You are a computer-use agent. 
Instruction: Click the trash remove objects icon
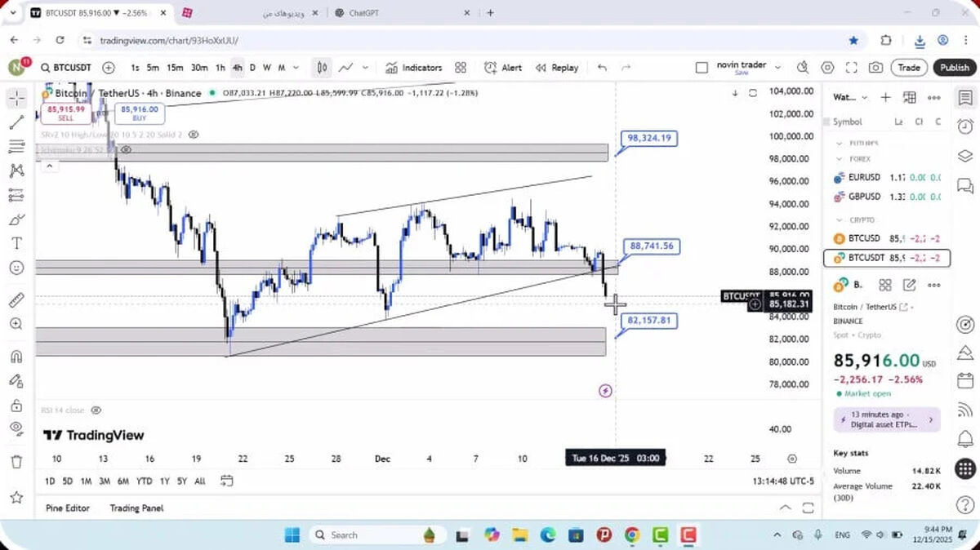point(16,462)
